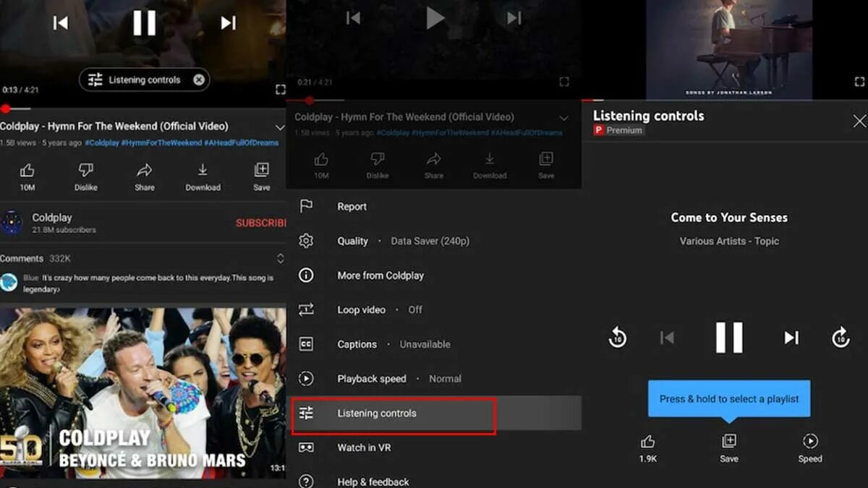The height and width of the screenshot is (488, 868).
Task: Click the loop arrows icon
Action: (306, 309)
